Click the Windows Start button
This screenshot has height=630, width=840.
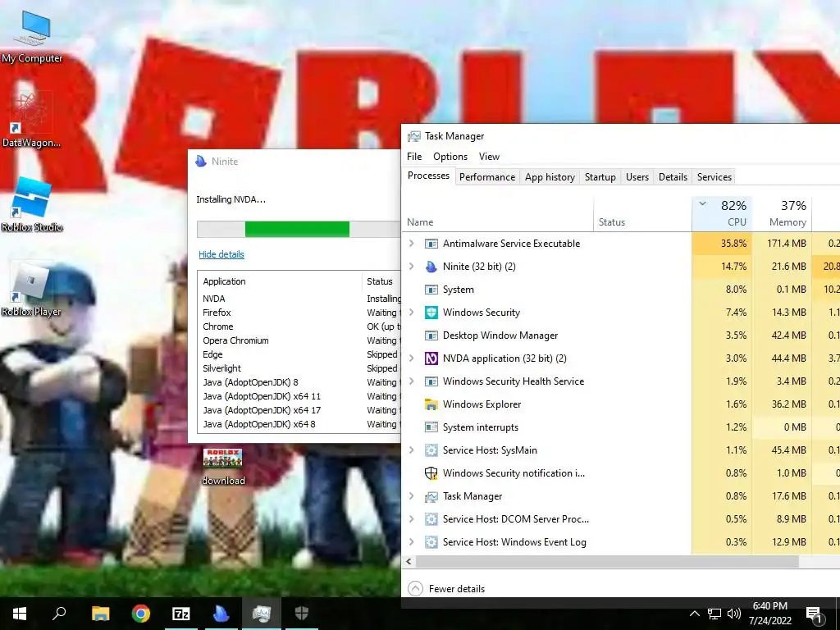click(20, 614)
